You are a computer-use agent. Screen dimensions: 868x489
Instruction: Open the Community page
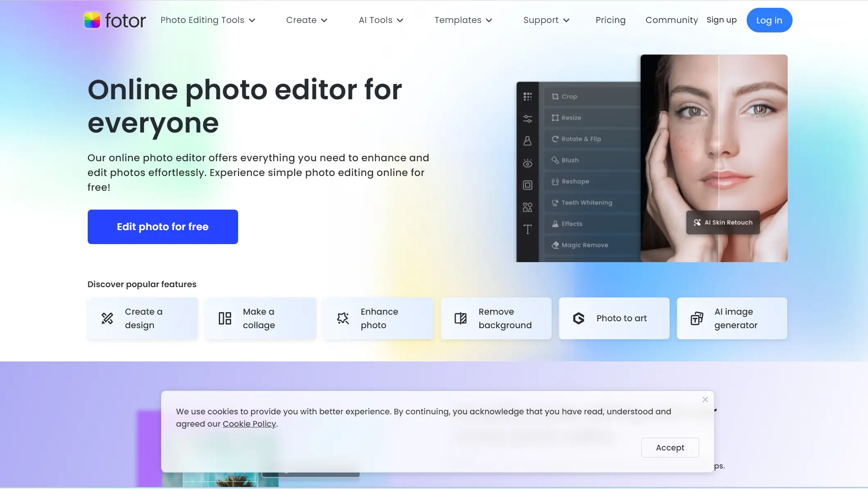click(x=672, y=20)
